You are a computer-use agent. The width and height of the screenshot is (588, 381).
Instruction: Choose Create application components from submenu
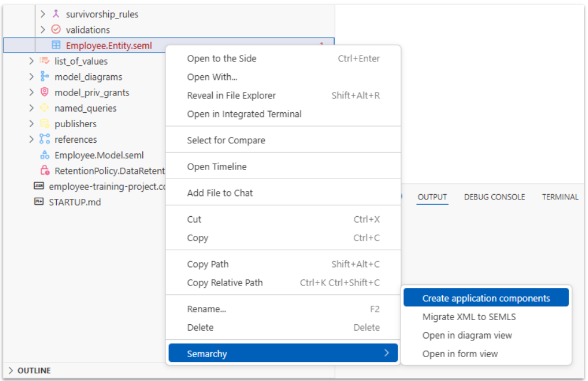[486, 298]
